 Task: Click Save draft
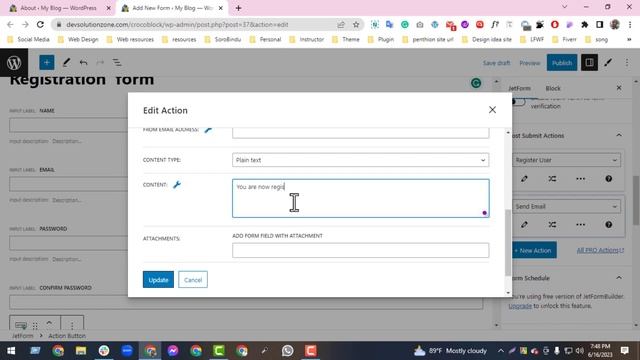496,63
